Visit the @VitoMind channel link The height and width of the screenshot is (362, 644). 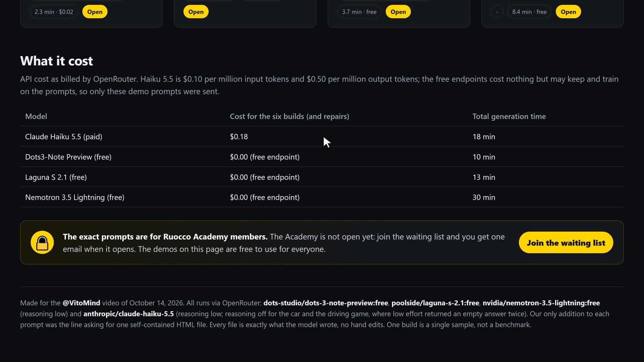tap(81, 303)
